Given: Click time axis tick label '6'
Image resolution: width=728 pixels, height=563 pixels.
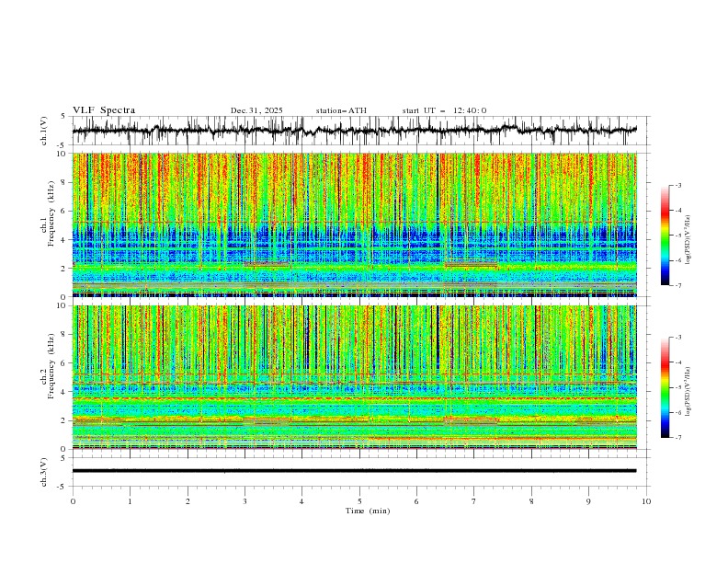Looking at the screenshot, I should pos(416,501).
